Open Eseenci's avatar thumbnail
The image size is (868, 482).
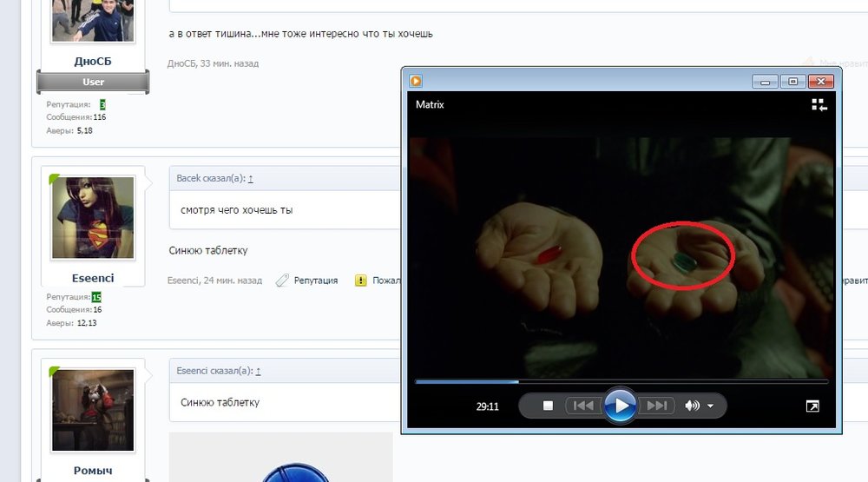point(93,217)
